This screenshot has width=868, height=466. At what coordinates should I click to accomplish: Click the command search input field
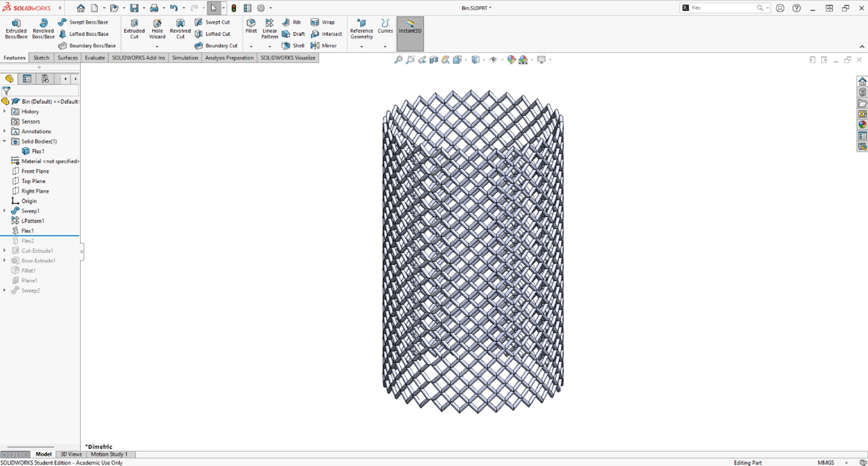point(722,8)
